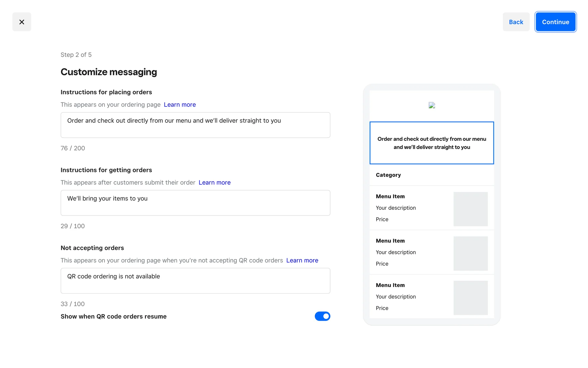
Task: Toggle Show when QR code orders resume
Action: (322, 316)
